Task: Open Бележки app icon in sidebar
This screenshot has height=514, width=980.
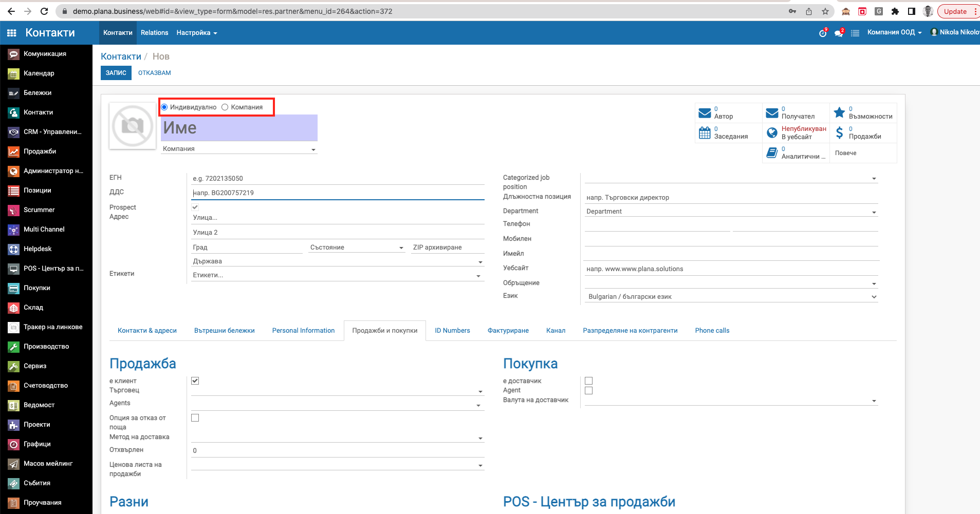Action: click(13, 93)
